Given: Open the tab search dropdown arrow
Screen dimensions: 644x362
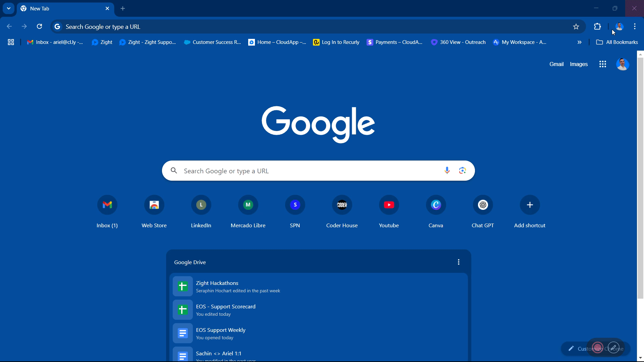Looking at the screenshot, I should coord(9,8).
